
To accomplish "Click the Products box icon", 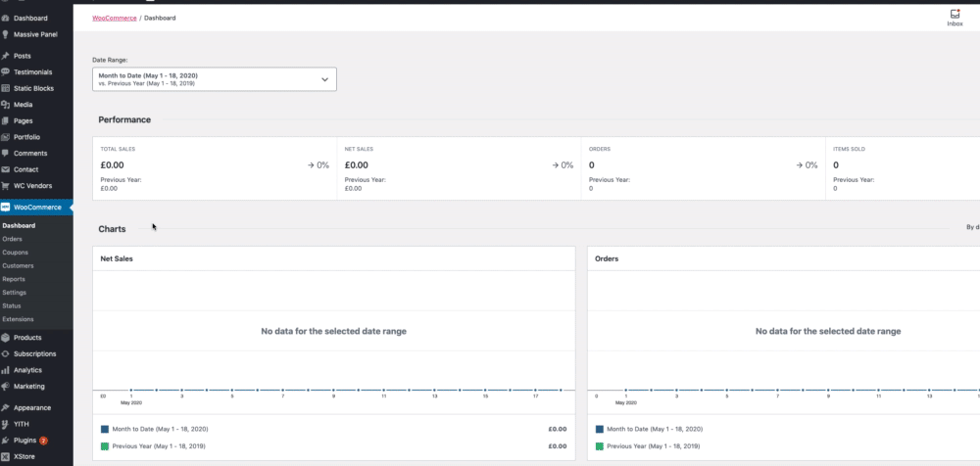I will click(6, 338).
